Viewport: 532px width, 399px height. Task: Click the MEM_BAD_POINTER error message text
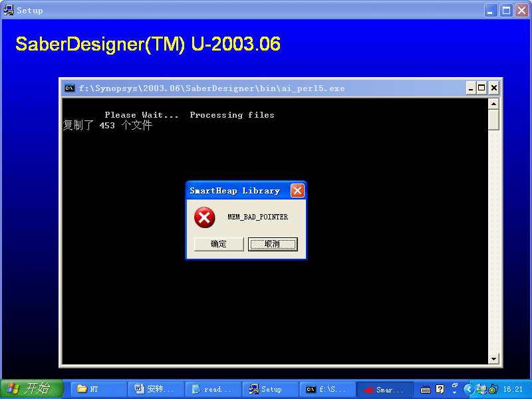[257, 217]
